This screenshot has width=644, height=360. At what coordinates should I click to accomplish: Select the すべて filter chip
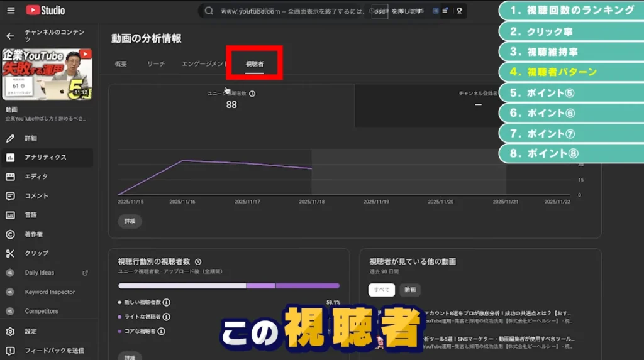381,290
